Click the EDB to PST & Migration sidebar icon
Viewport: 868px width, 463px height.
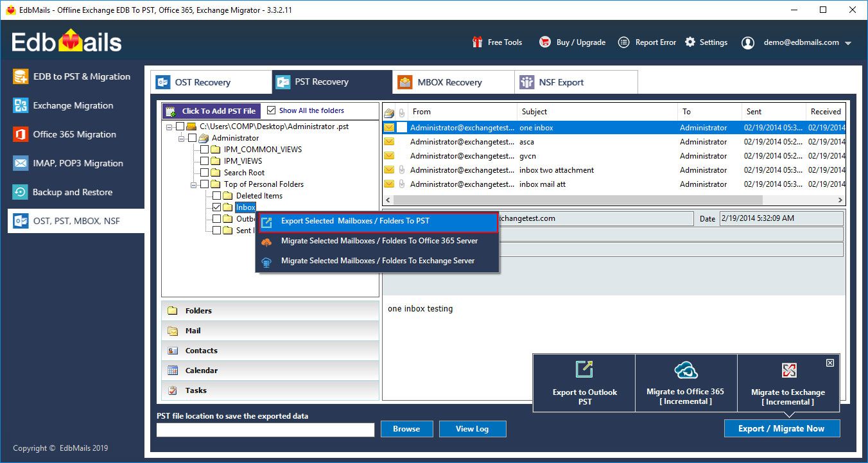21,76
